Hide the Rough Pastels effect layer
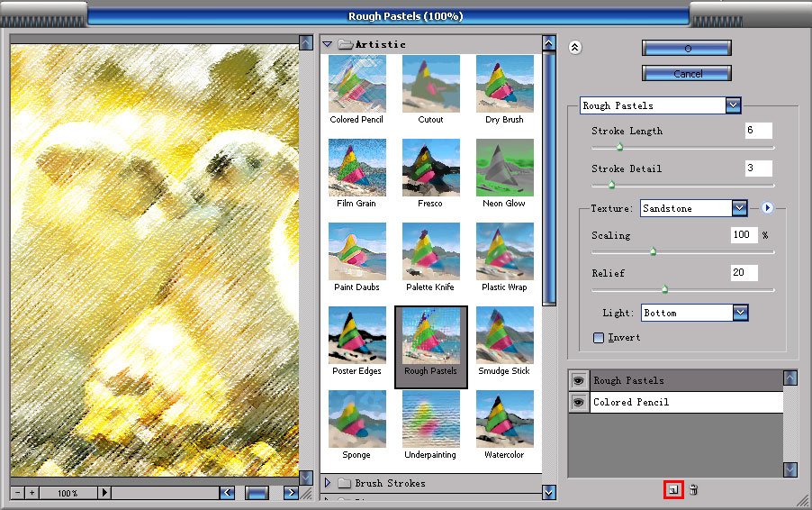The width and height of the screenshot is (812, 510). pyautogui.click(x=579, y=380)
